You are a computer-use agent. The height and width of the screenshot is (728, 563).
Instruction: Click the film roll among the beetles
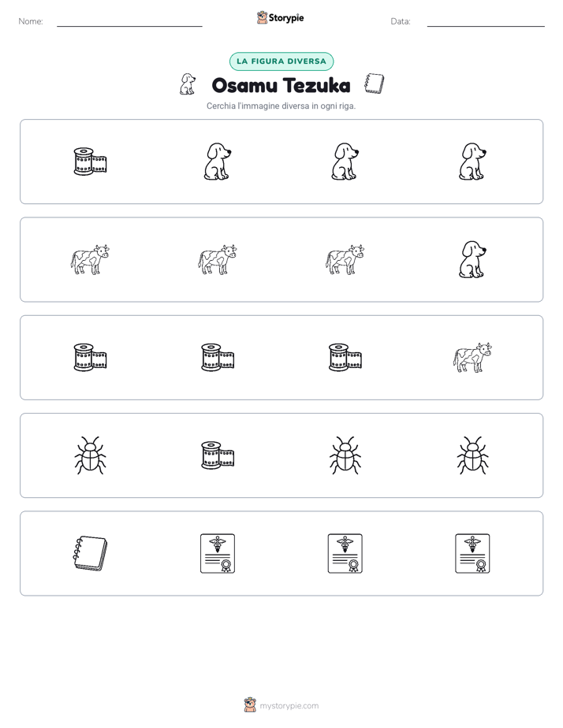click(x=218, y=455)
